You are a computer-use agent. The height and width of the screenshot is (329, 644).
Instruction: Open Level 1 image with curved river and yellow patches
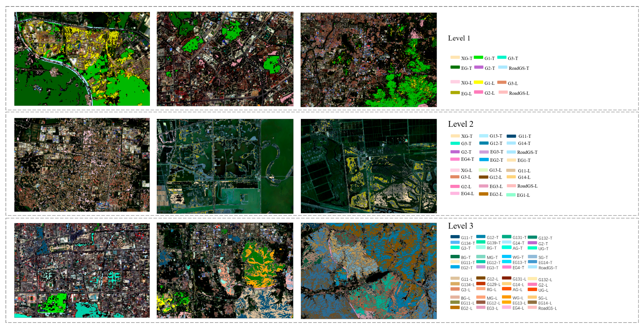tap(82, 59)
